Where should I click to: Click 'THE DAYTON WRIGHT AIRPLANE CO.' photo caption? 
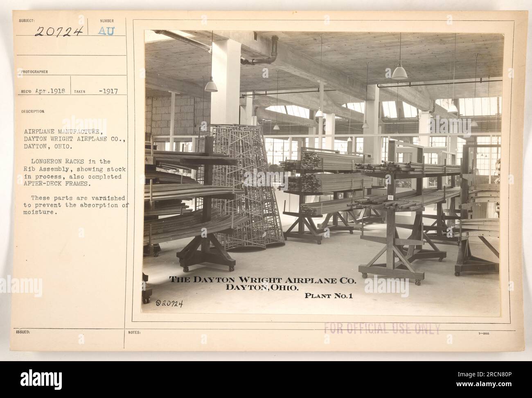[263, 280]
